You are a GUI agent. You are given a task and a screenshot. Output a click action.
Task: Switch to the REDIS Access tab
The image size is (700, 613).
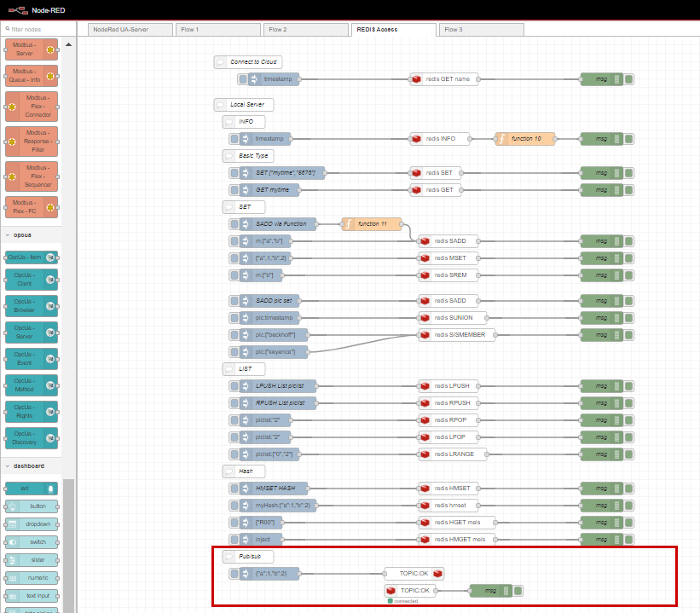(x=393, y=30)
